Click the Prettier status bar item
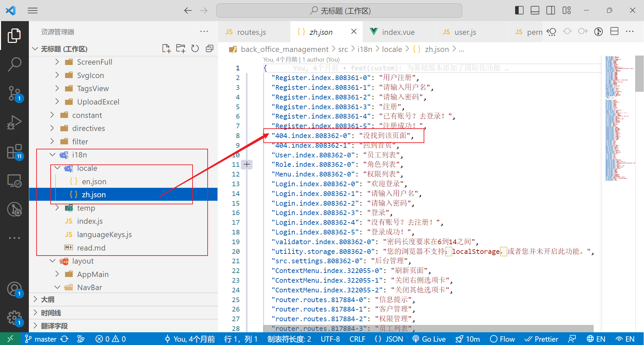This screenshot has width=644, height=345. pyautogui.click(x=541, y=339)
